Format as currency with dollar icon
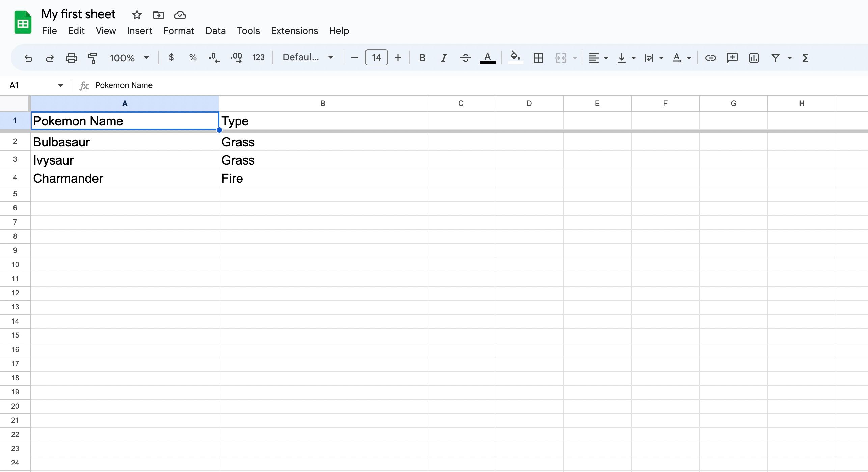 point(171,58)
